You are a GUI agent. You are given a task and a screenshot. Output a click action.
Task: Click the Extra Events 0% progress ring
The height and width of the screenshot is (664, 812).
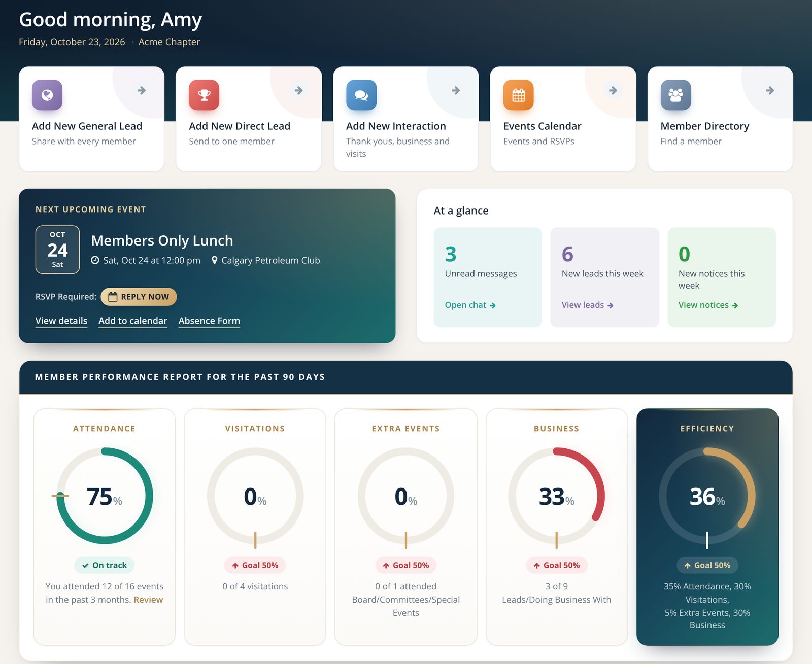[406, 496]
